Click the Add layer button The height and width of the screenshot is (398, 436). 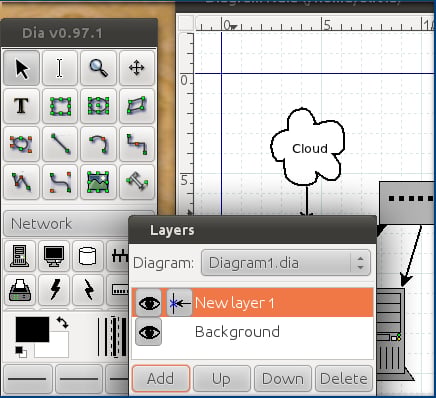click(161, 379)
